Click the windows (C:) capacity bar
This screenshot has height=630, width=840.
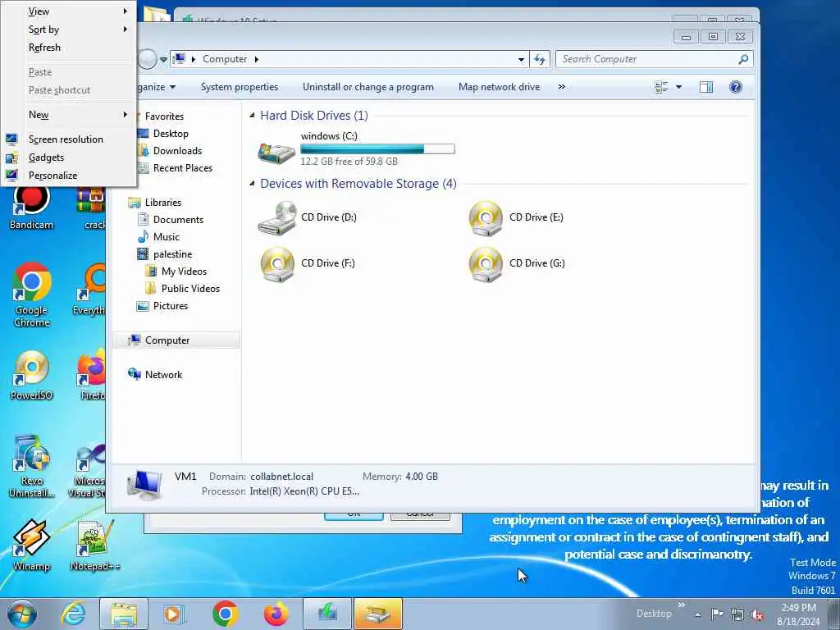pos(377,149)
